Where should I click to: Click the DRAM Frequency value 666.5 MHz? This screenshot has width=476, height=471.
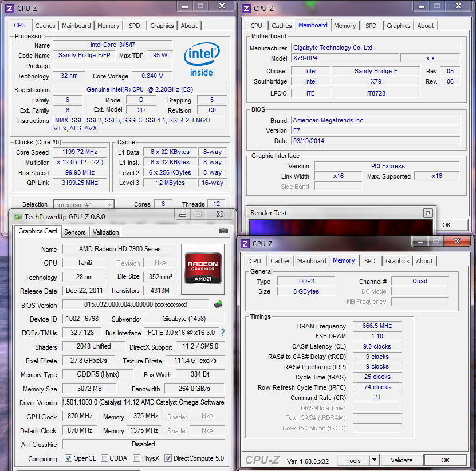point(377,326)
